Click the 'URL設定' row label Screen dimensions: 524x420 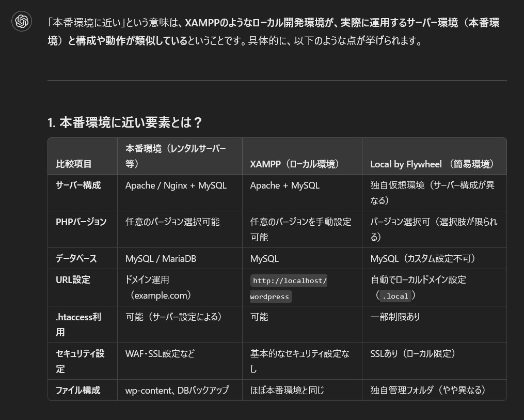tap(73, 279)
